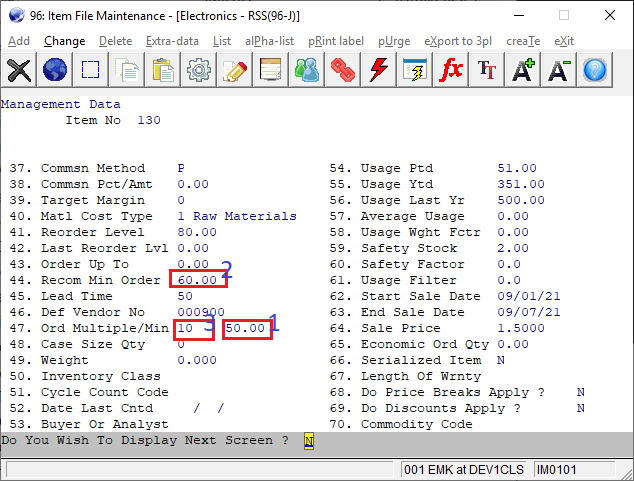Open help with blue question mark icon
634x481 pixels.
(595, 70)
